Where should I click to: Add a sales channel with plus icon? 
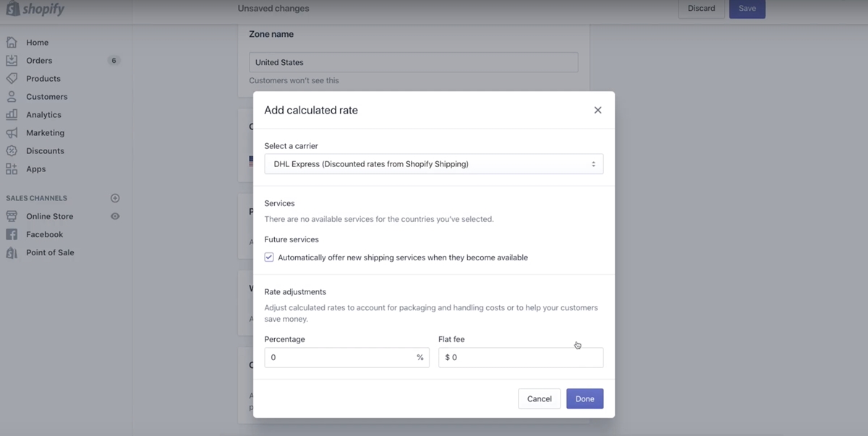pos(115,198)
